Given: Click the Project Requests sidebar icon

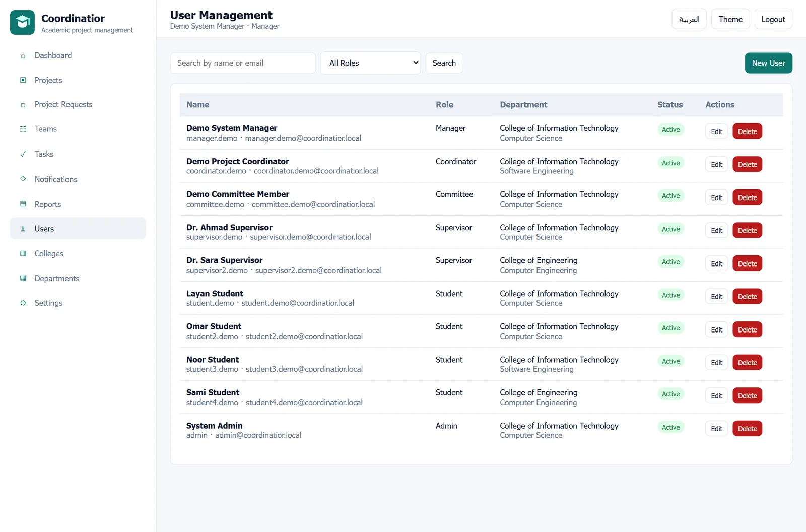Looking at the screenshot, I should (x=23, y=105).
